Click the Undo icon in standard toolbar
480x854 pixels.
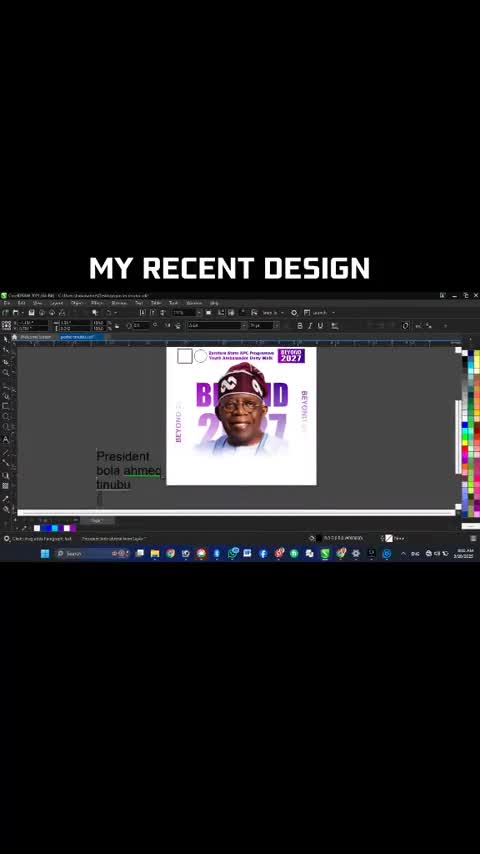(109, 313)
